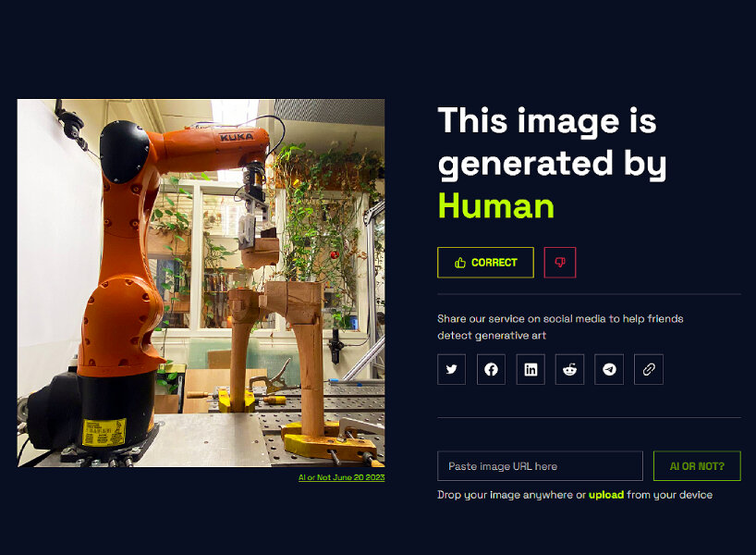Click the This image is generated by heading
Viewport: 756px width, 555px height.
(552, 143)
